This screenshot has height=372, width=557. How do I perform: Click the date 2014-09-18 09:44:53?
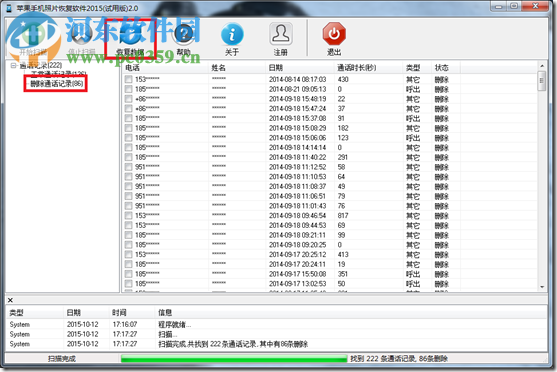[297, 225]
